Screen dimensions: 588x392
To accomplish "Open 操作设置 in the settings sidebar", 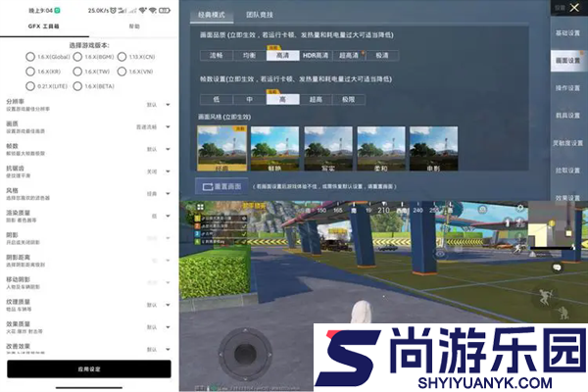I will pyautogui.click(x=567, y=88).
